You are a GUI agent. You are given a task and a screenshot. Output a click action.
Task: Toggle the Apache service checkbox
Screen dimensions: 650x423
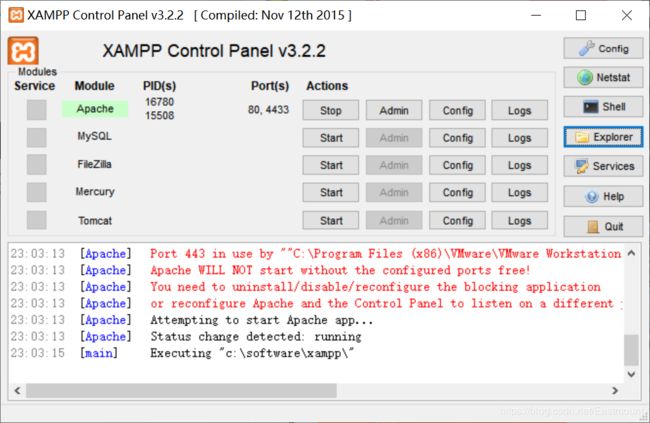36,110
